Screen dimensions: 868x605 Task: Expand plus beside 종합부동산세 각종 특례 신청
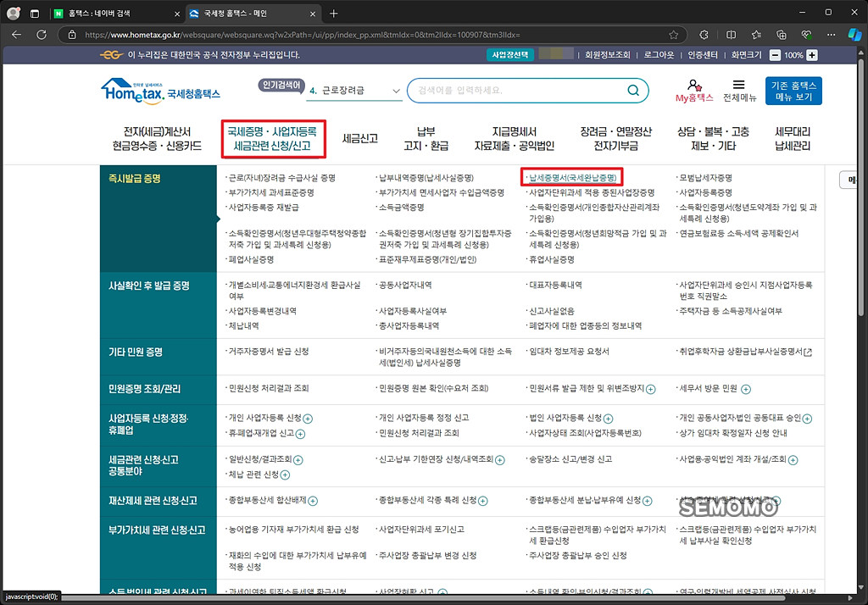(x=482, y=501)
